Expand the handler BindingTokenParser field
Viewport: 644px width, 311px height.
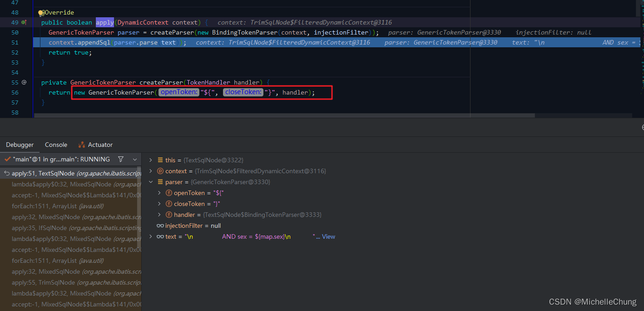[x=159, y=215]
